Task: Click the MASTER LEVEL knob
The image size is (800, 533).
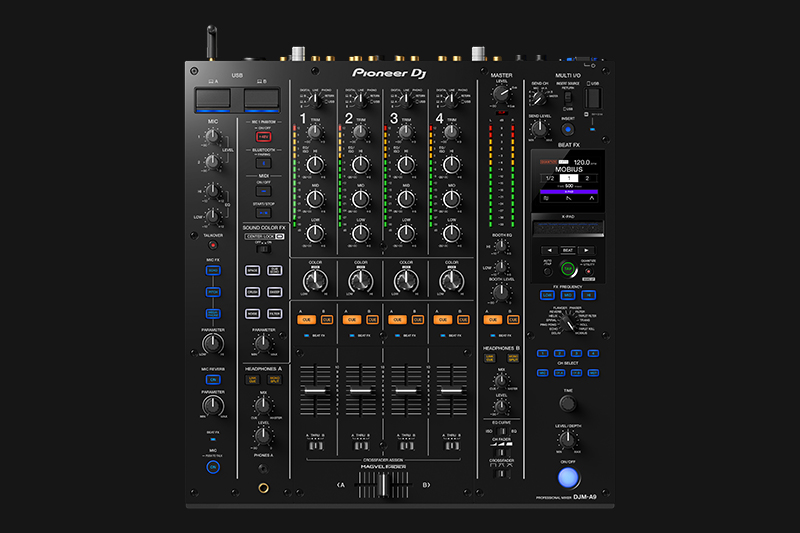Action: coord(501,94)
